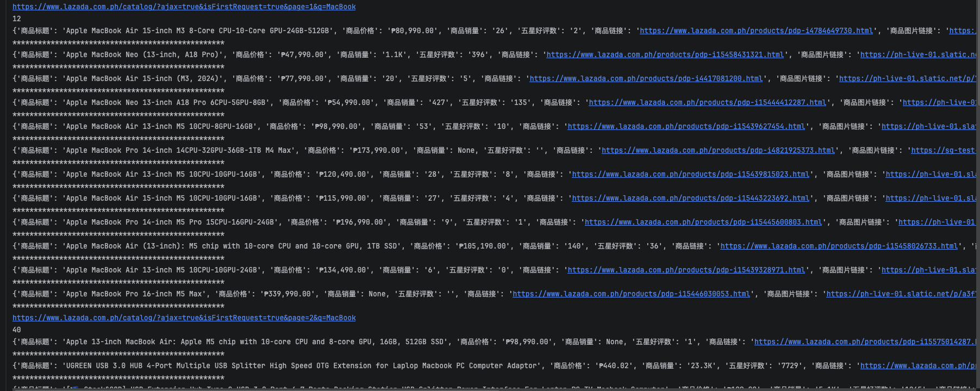The width and height of the screenshot is (980, 391).
Task: Open product link pdp-i15445600803.html
Action: [703, 222]
